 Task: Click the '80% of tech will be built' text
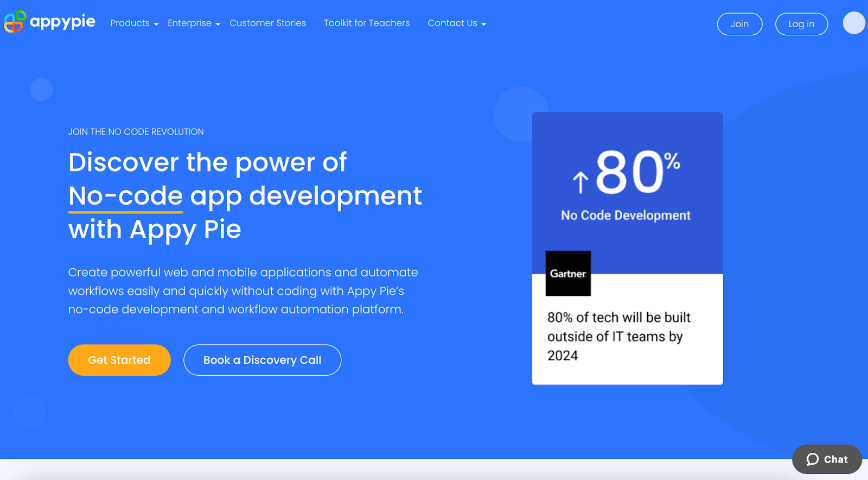[x=618, y=336]
